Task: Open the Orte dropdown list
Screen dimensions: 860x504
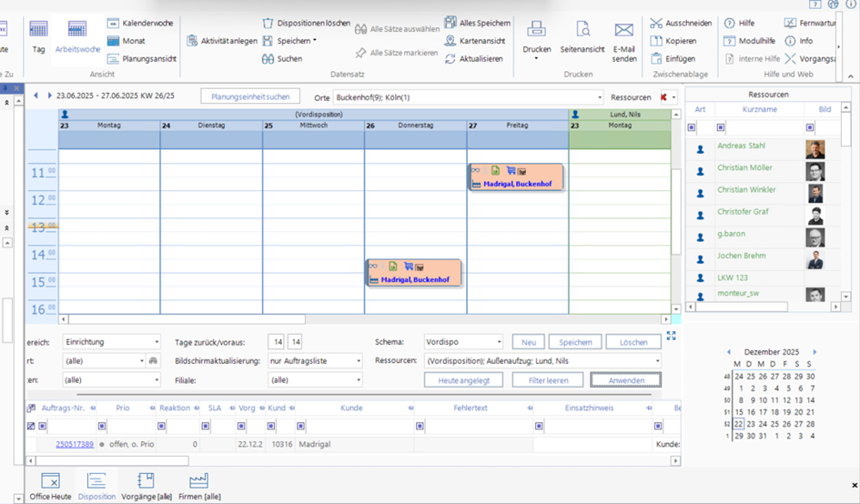Action: pos(599,96)
